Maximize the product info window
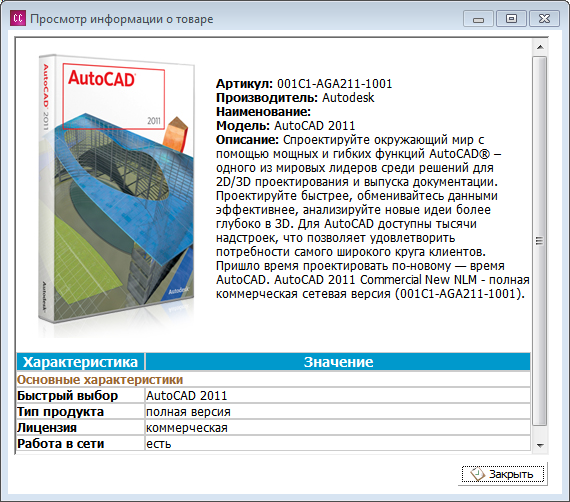Screen dimensions: 570x502 (x=511, y=19)
